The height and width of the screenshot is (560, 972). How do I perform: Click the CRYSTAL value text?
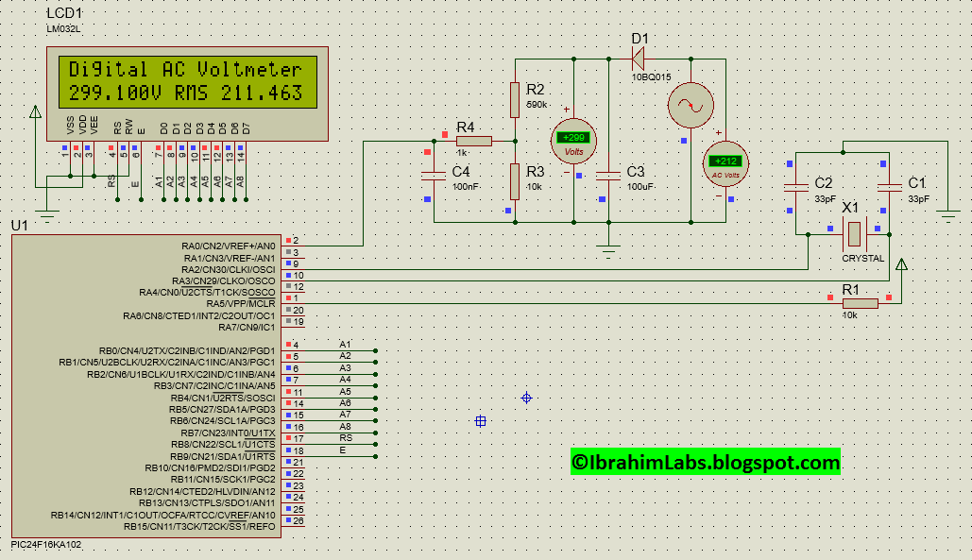[x=863, y=259]
